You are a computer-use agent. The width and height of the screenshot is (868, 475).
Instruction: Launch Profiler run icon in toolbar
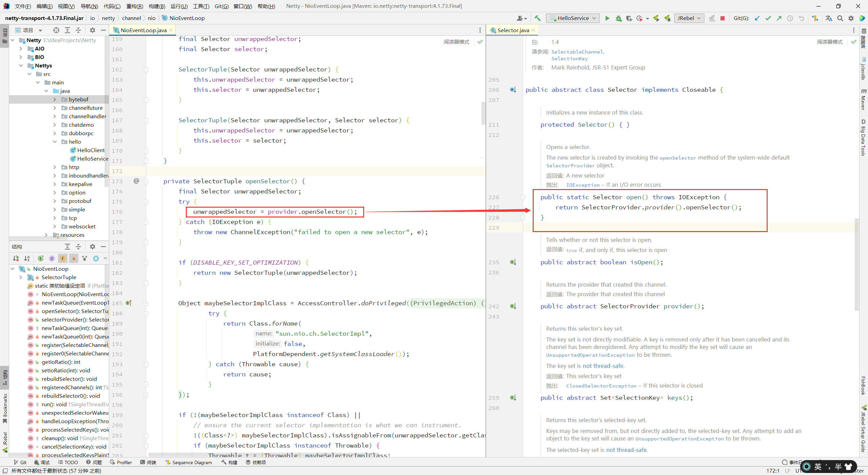640,18
